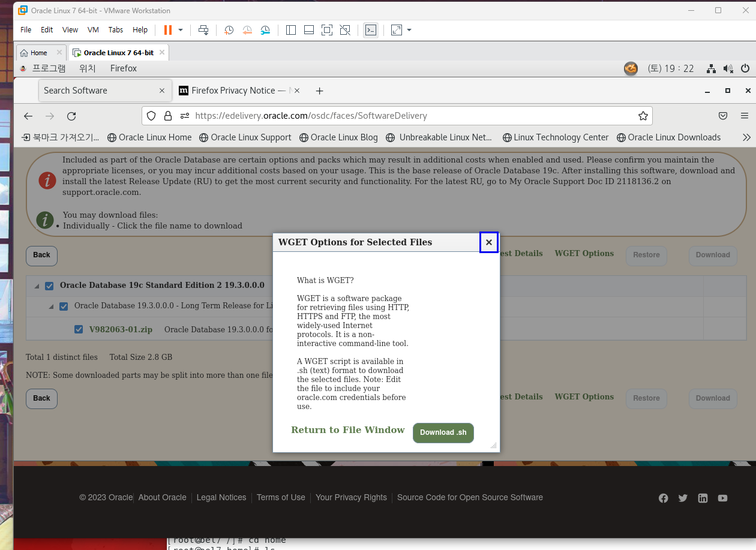Collapse the Oracle Database 19.3.0.0.0 Long Term row
The image size is (756, 550).
pyautogui.click(x=51, y=306)
